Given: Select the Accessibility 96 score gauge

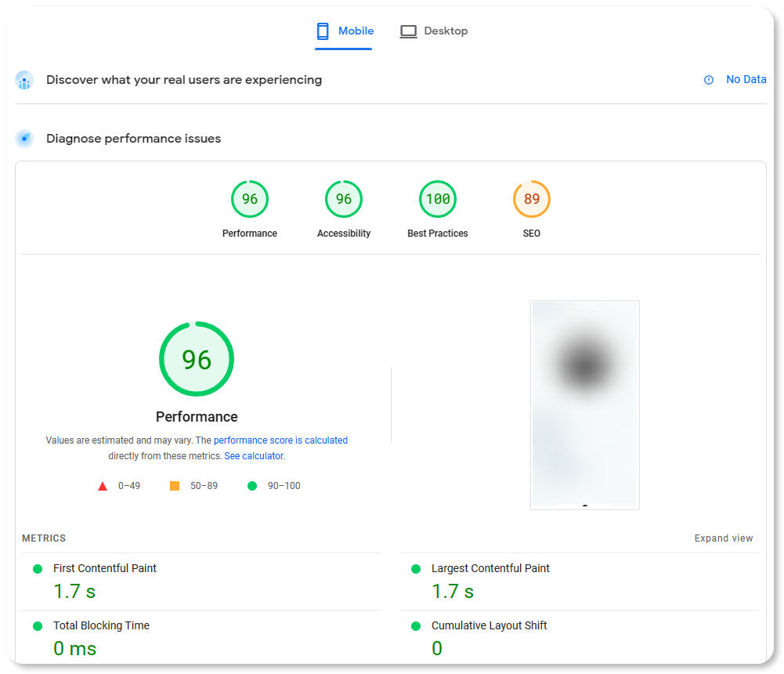Looking at the screenshot, I should point(344,199).
